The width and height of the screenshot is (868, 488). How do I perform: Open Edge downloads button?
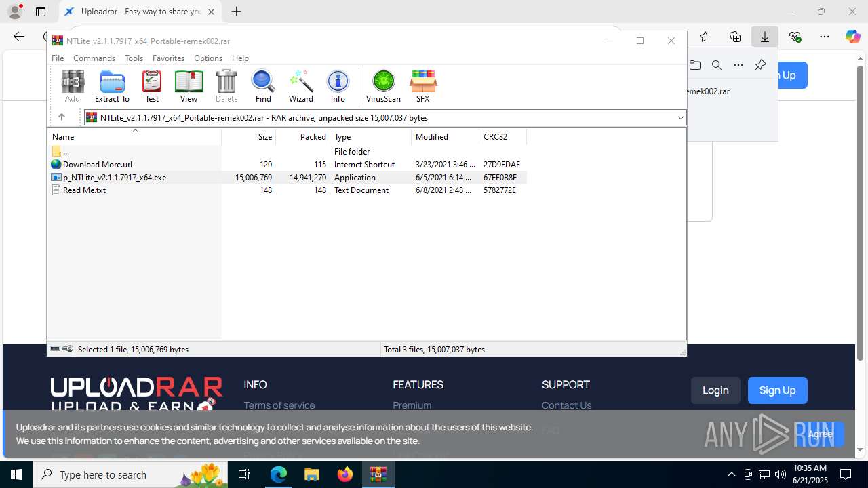[x=765, y=37]
